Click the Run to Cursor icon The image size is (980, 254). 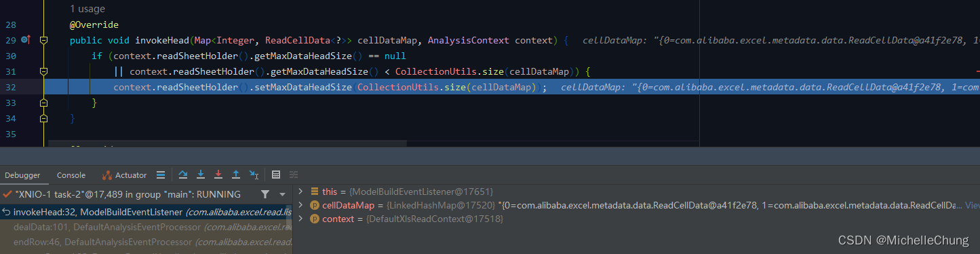254,175
